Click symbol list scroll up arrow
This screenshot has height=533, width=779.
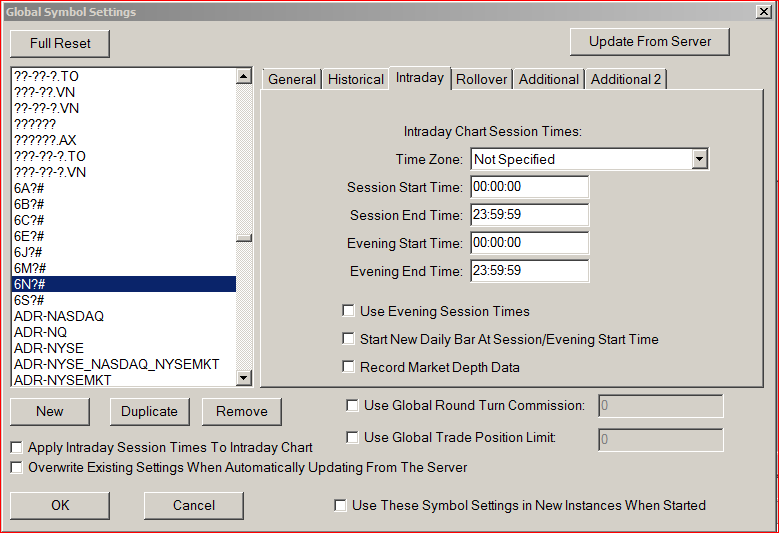[x=243, y=76]
